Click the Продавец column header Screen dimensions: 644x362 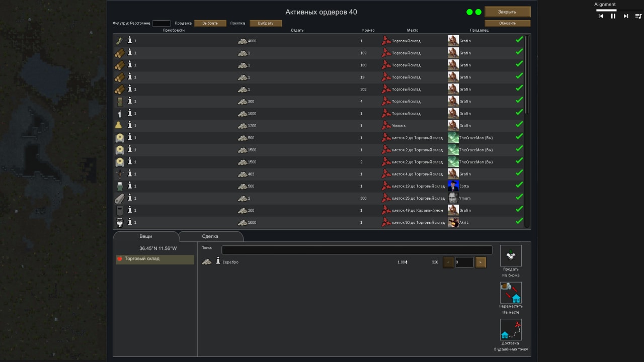[479, 30]
